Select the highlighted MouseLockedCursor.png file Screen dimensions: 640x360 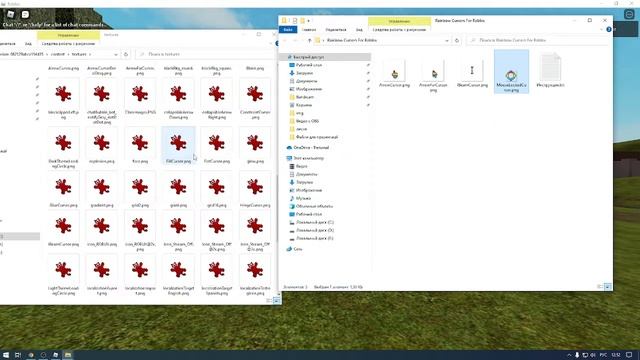(x=511, y=72)
